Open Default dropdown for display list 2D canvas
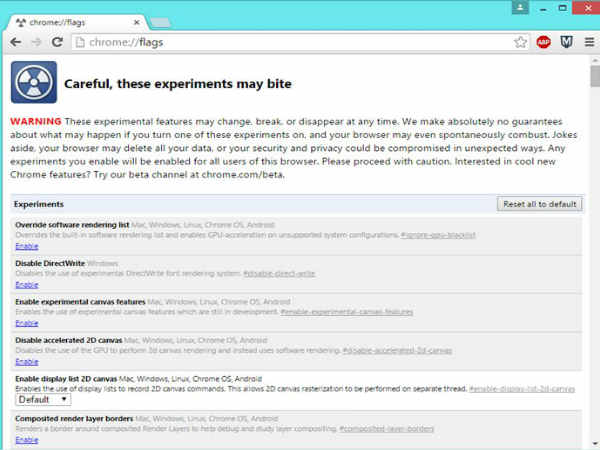Image resolution: width=600 pixels, height=450 pixels. click(43, 399)
